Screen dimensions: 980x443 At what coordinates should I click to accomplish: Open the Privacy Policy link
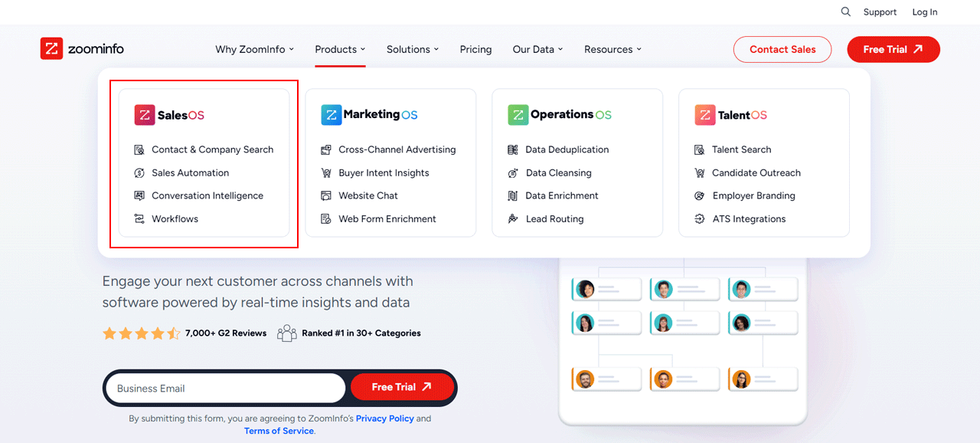pos(383,418)
